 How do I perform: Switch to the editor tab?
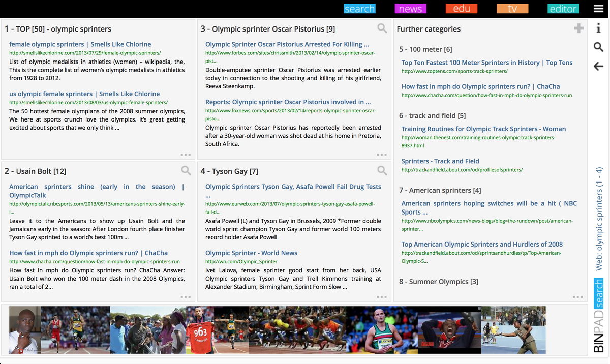[563, 9]
